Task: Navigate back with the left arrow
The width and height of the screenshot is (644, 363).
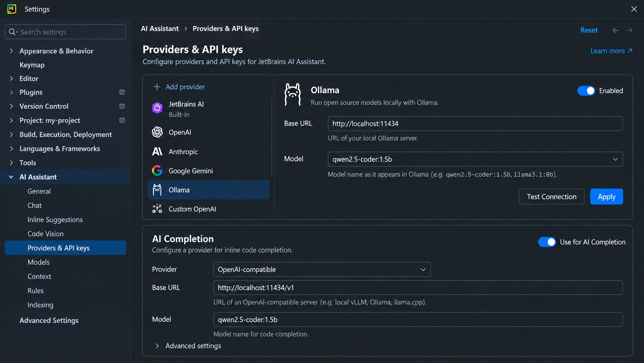Action: tap(615, 30)
